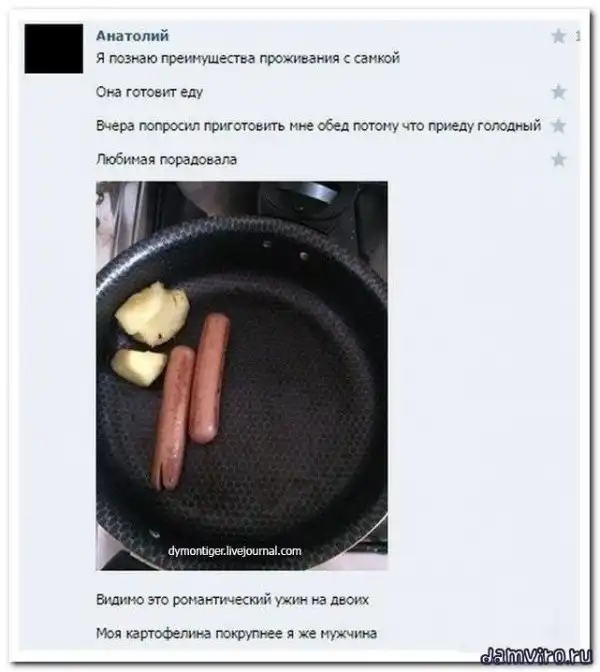The image size is (600, 672).
Task: Click the smaller potato piece in the pan
Action: [x=138, y=368]
